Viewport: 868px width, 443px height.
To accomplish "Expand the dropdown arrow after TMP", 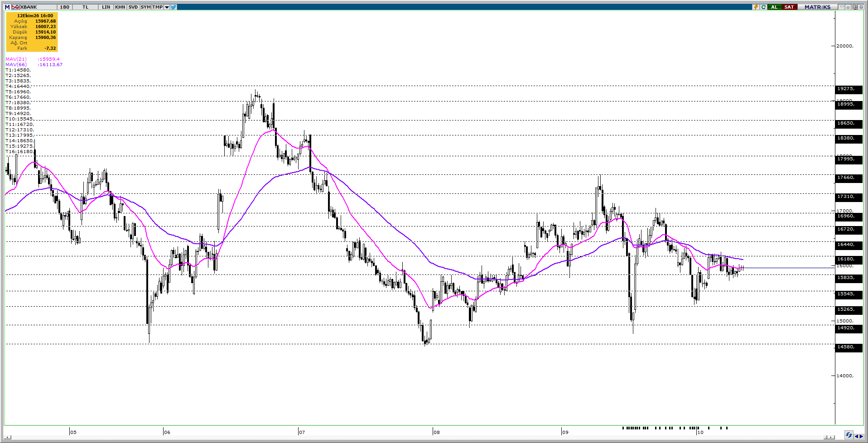I will pyautogui.click(x=167, y=7).
